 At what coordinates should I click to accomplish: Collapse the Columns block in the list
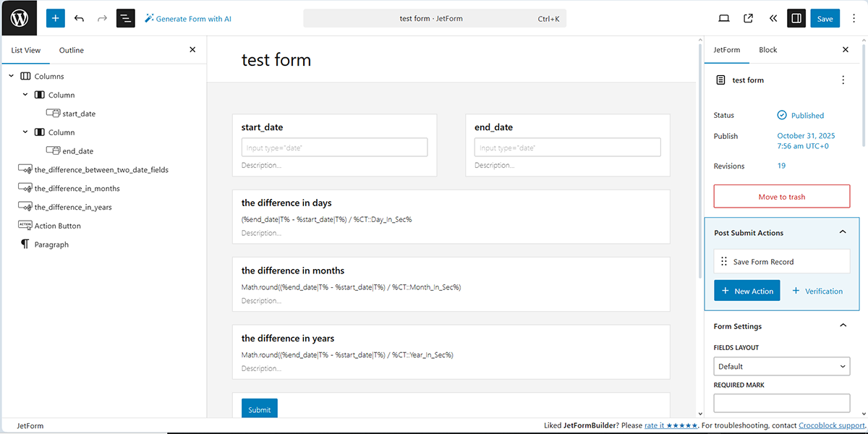pos(12,76)
